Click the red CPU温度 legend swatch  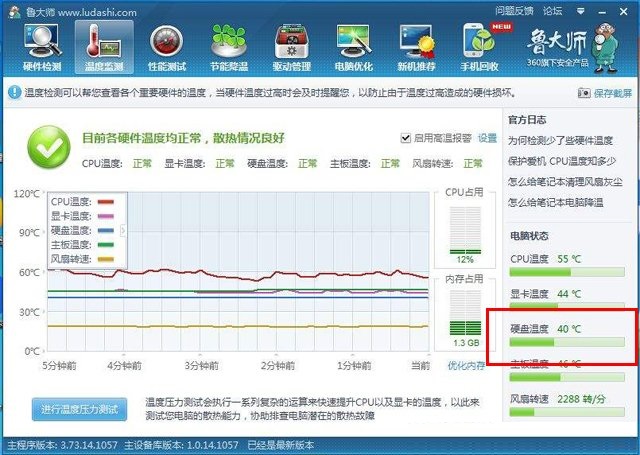point(106,202)
